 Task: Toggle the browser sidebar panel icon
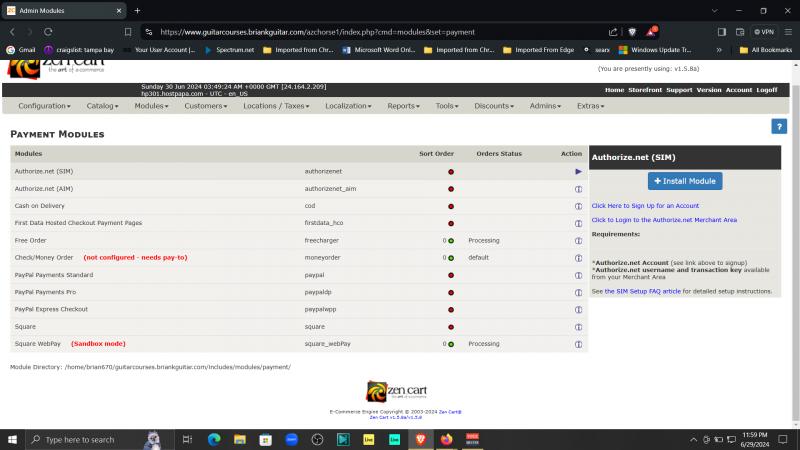(x=721, y=32)
